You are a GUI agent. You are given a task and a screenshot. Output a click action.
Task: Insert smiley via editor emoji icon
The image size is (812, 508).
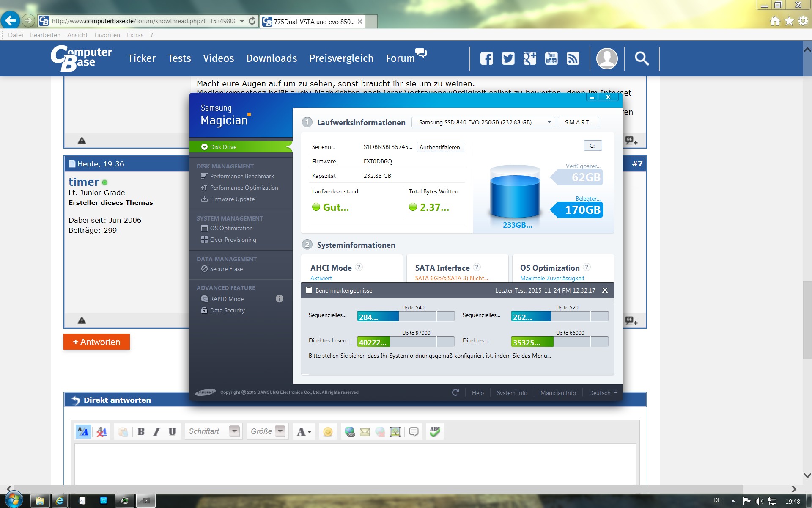click(328, 432)
